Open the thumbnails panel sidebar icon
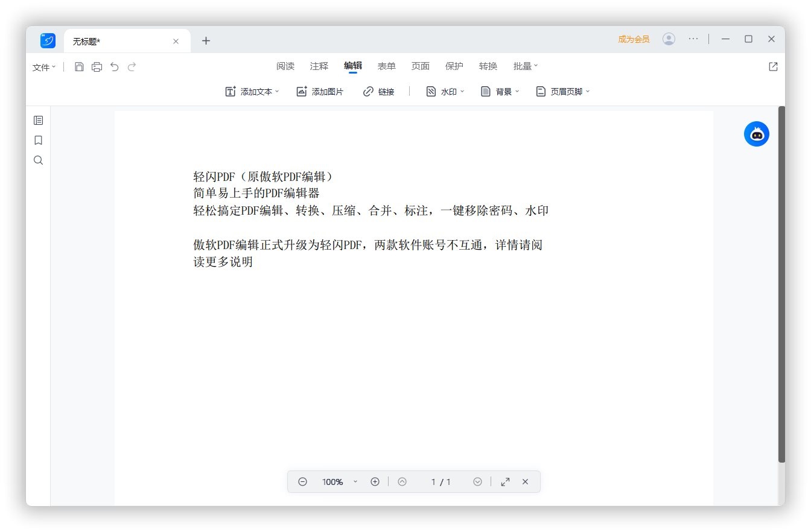This screenshot has height=532, width=811. pyautogui.click(x=38, y=121)
